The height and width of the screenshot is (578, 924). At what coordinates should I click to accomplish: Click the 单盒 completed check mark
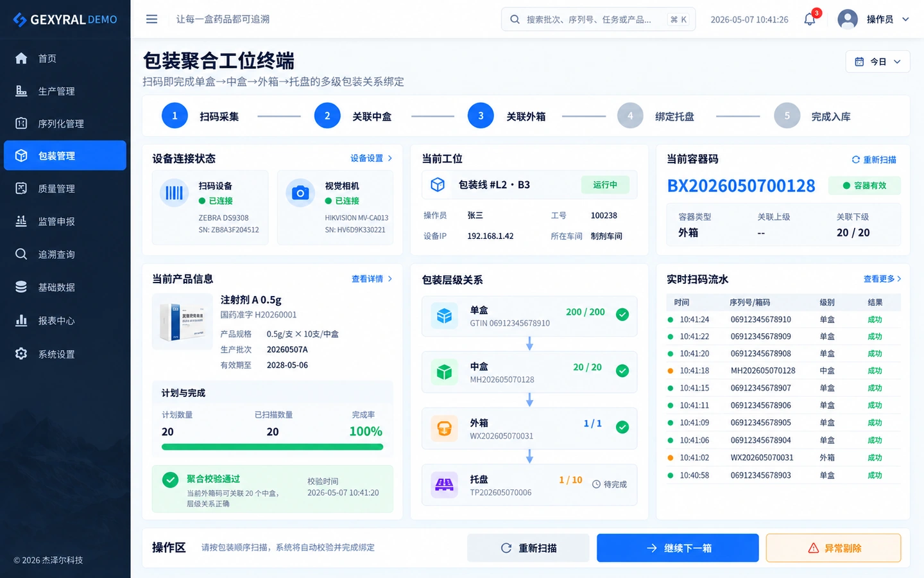[x=622, y=314]
